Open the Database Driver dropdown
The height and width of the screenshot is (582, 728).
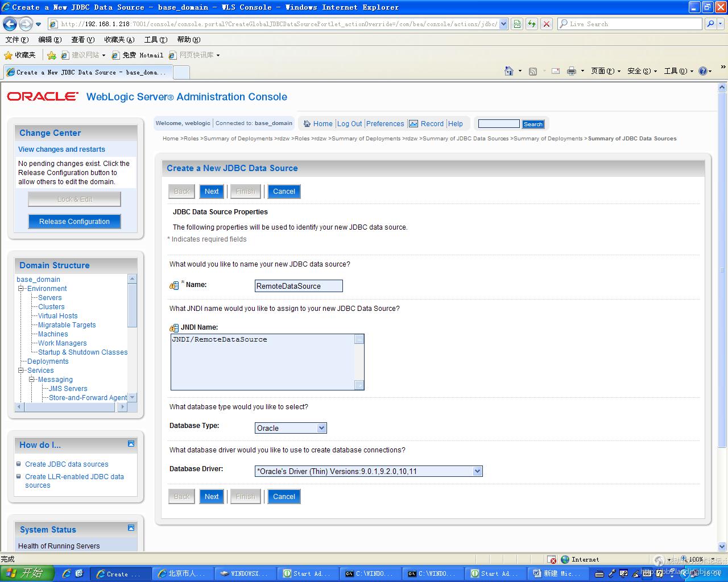477,471
